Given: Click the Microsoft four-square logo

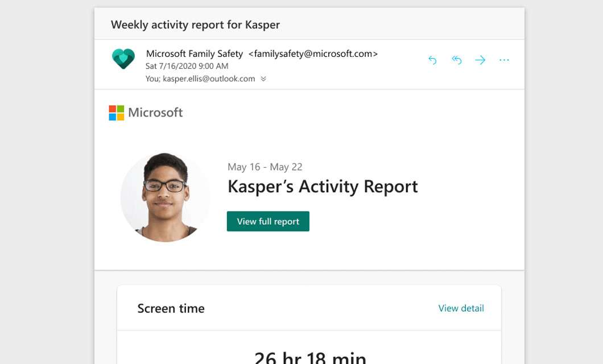Looking at the screenshot, I should click(116, 112).
